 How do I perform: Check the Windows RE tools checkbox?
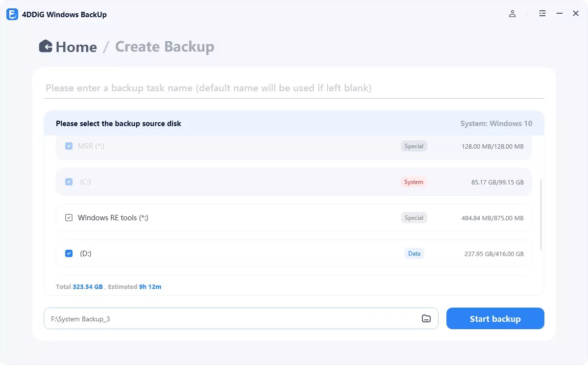69,218
